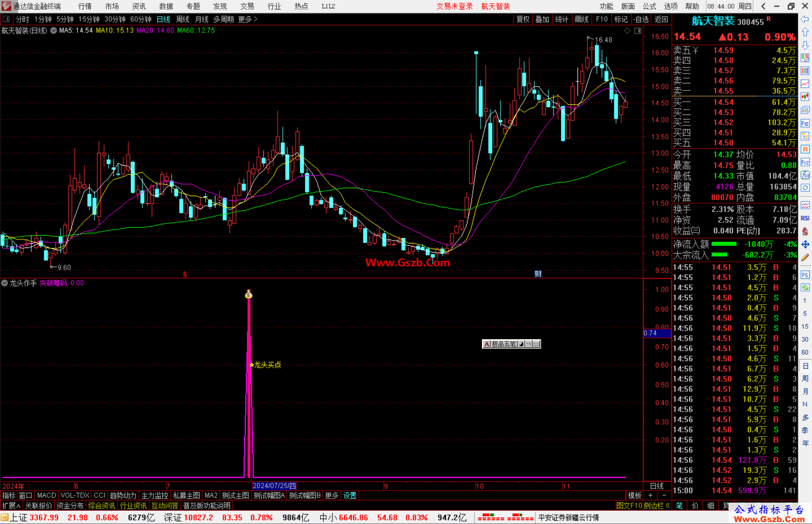Viewport: 812px width, 524px height.
Task: Click the 设置 link in indicator bar
Action: coord(350,495)
